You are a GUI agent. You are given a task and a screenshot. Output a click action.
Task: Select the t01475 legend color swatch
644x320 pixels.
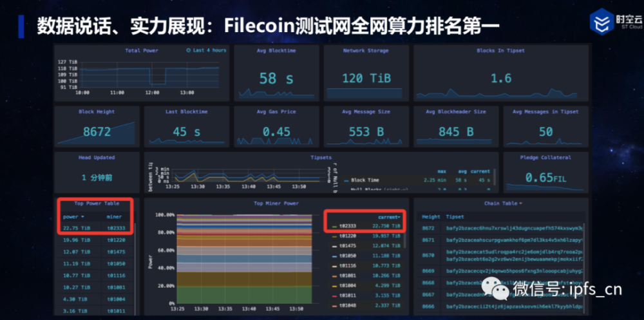click(x=335, y=246)
